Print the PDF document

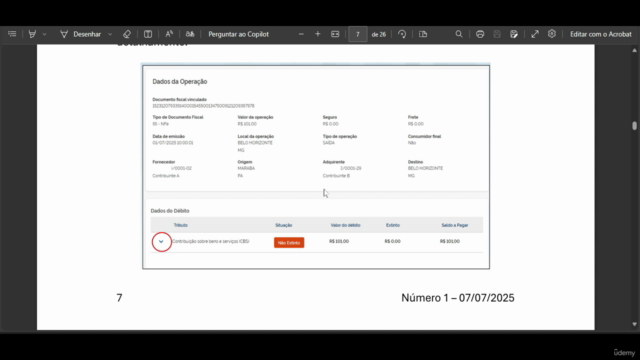480,34
